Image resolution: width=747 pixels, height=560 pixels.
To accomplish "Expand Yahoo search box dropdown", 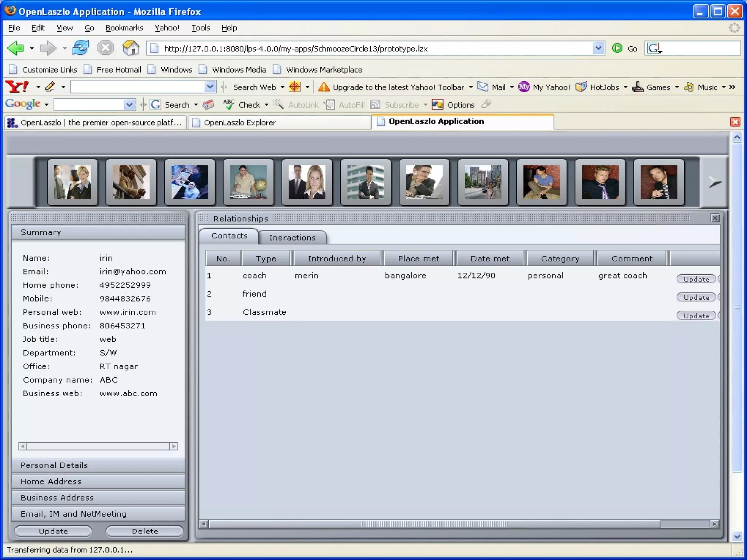I will point(210,87).
